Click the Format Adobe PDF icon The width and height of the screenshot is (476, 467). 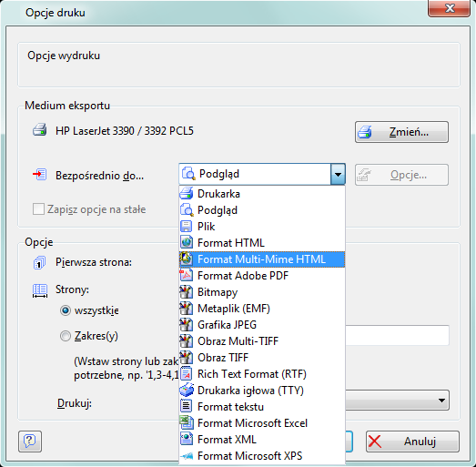click(x=187, y=276)
